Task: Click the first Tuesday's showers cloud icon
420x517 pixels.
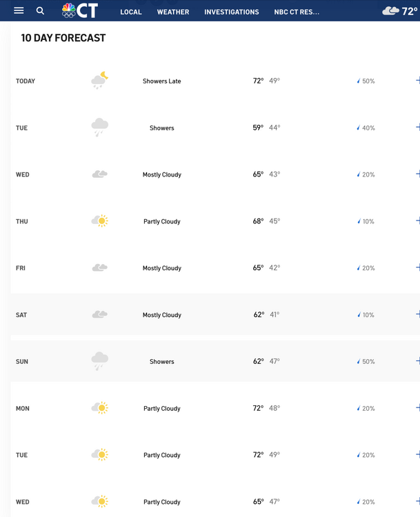Action: [99, 128]
